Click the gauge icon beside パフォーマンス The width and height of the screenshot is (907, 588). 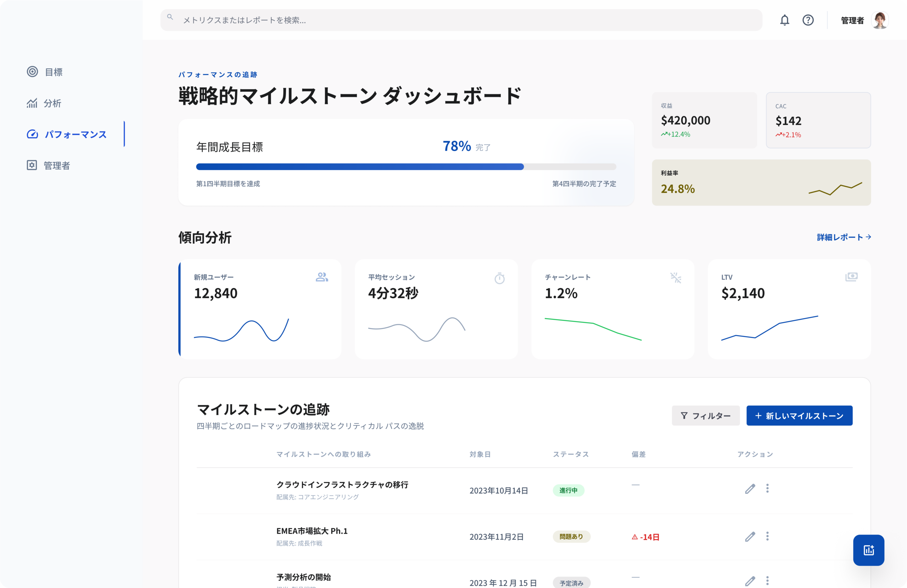pos(32,134)
